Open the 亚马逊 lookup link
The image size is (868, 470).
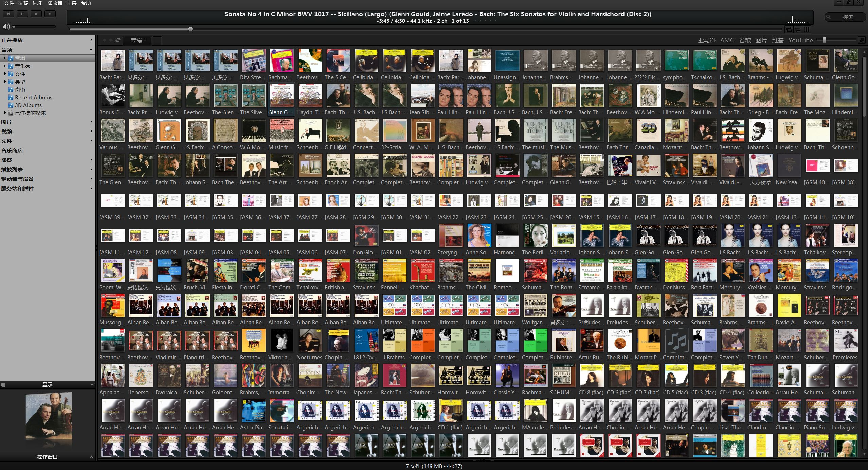click(707, 40)
